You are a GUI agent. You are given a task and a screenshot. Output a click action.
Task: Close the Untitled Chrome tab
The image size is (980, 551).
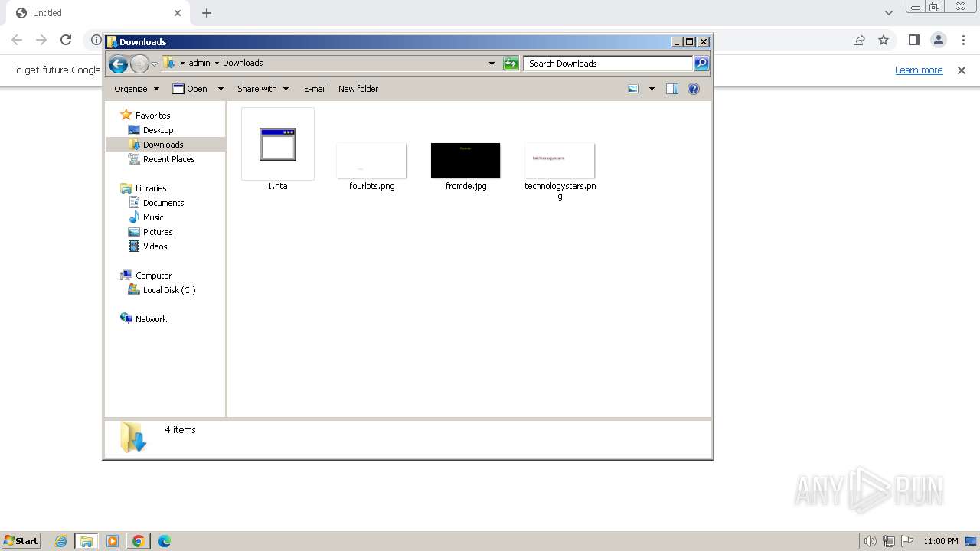178,13
